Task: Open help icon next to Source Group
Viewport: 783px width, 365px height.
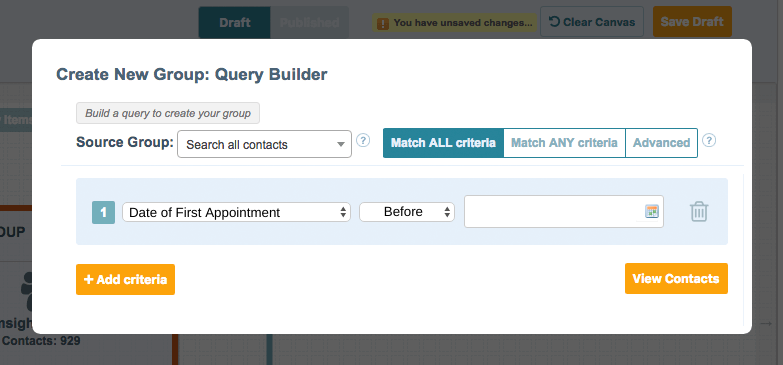Action: (363, 140)
